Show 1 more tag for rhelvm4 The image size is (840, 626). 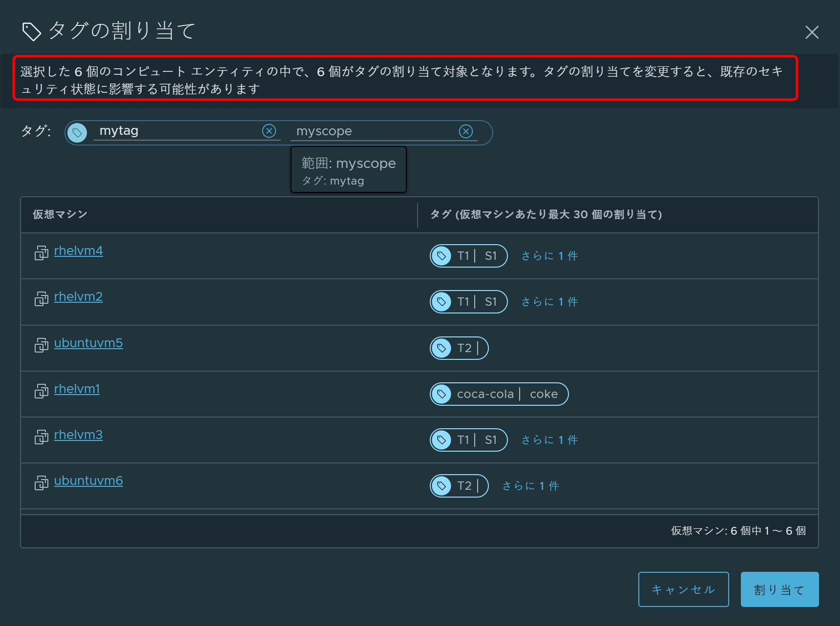point(549,256)
